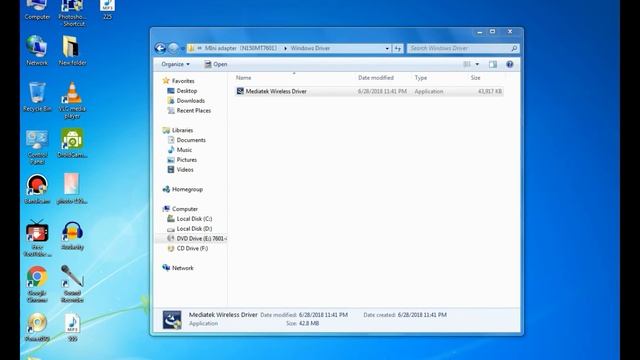Select the Control Panel desktop icon
The height and width of the screenshot is (360, 640).
[37, 147]
